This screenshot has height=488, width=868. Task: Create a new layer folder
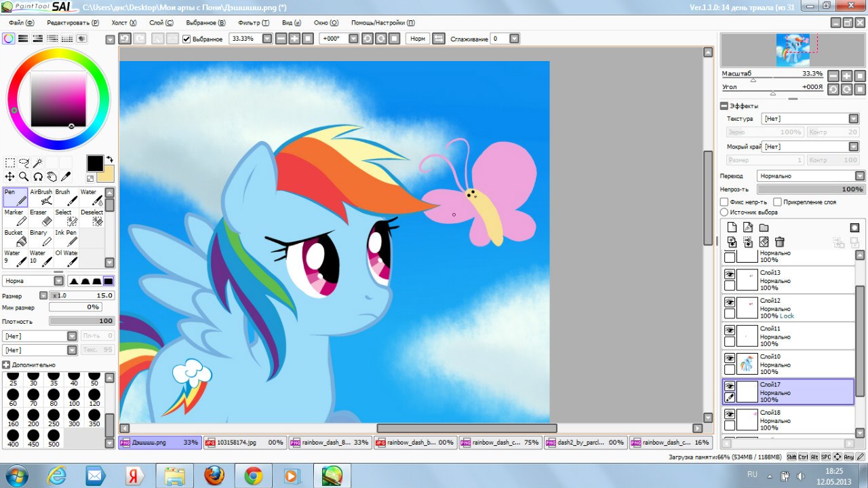click(764, 227)
